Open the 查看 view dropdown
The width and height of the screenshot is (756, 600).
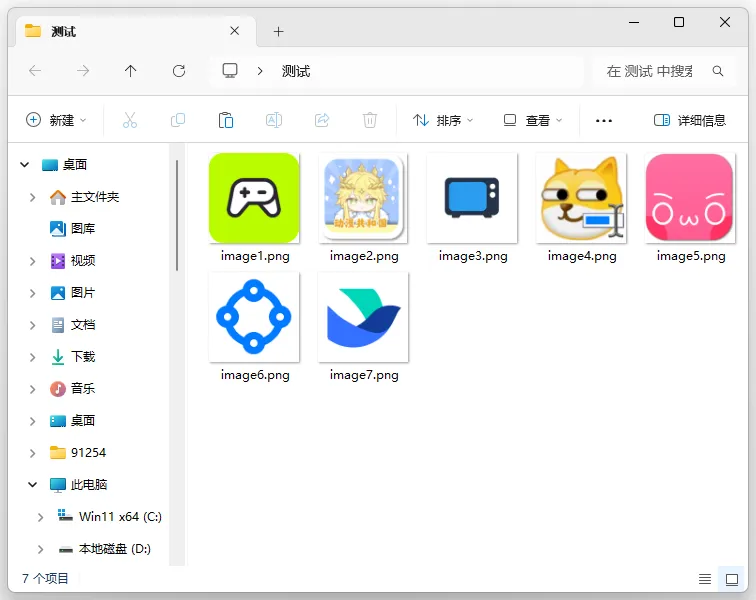[x=533, y=120]
